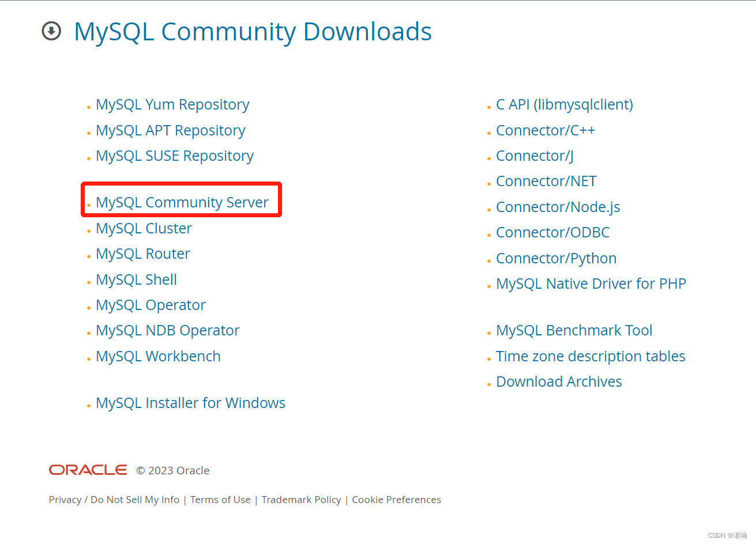The width and height of the screenshot is (756, 544).
Task: Visit the Download Archives page
Action: click(559, 381)
